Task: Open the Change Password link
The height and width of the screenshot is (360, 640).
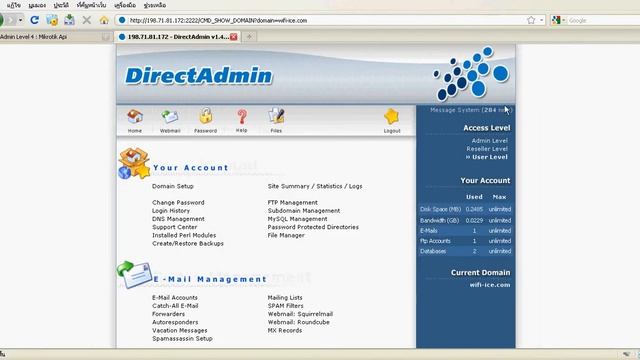Action: (178, 202)
